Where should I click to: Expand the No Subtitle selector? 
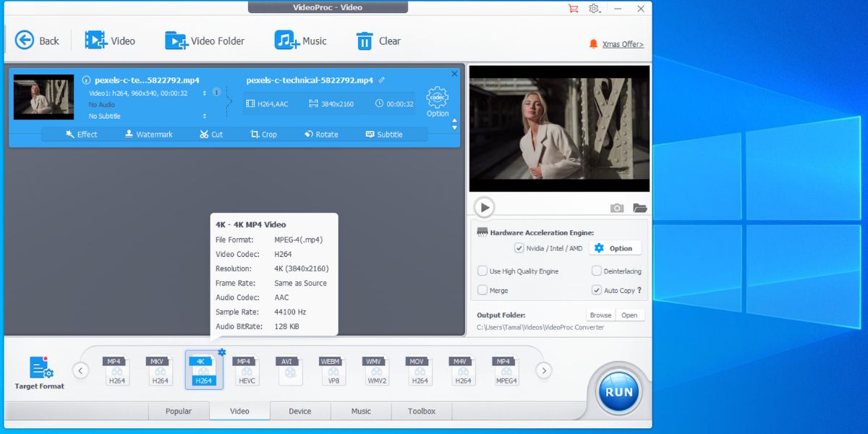[205, 116]
